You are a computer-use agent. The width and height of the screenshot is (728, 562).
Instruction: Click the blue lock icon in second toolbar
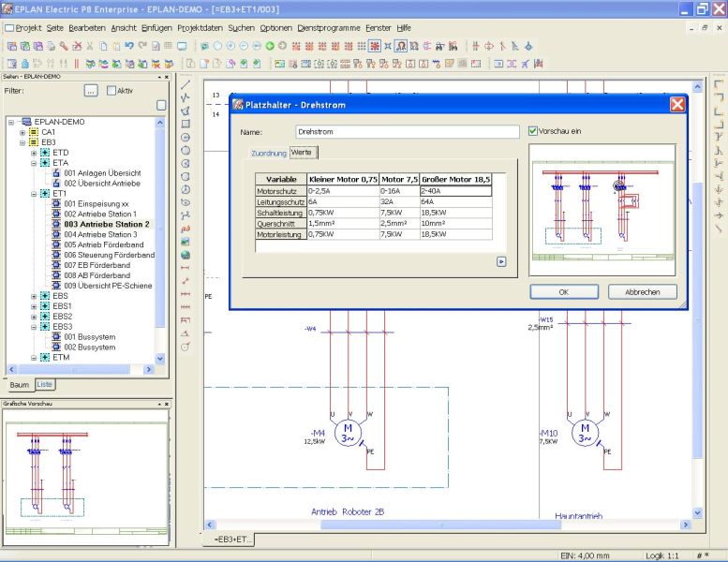25,64
